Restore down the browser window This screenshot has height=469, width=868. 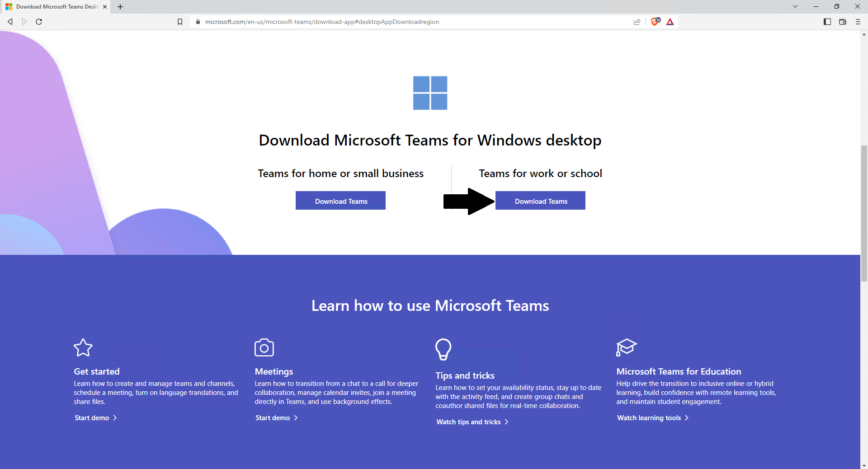tap(837, 6)
